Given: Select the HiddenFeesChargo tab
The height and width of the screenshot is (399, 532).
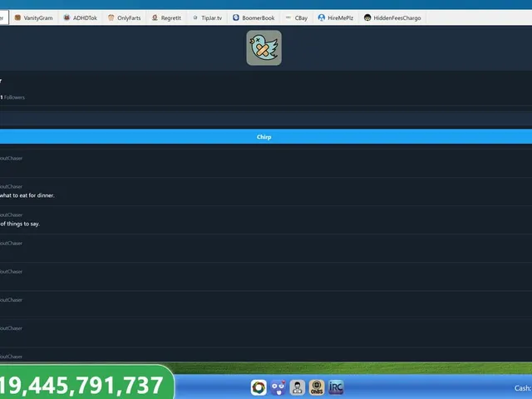Looking at the screenshot, I should 392,18.
